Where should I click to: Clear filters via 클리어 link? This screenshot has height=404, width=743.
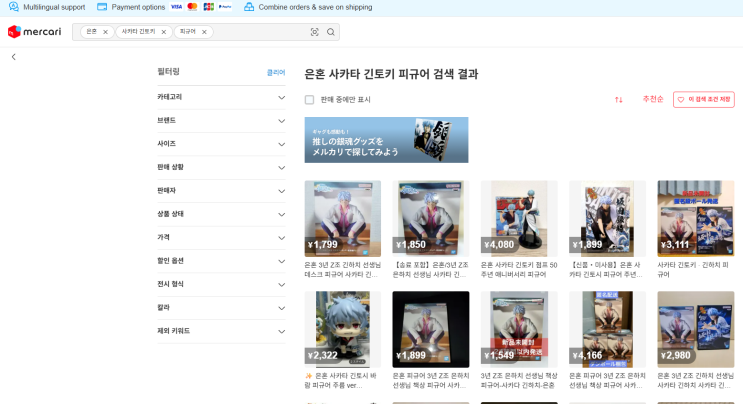pyautogui.click(x=276, y=72)
